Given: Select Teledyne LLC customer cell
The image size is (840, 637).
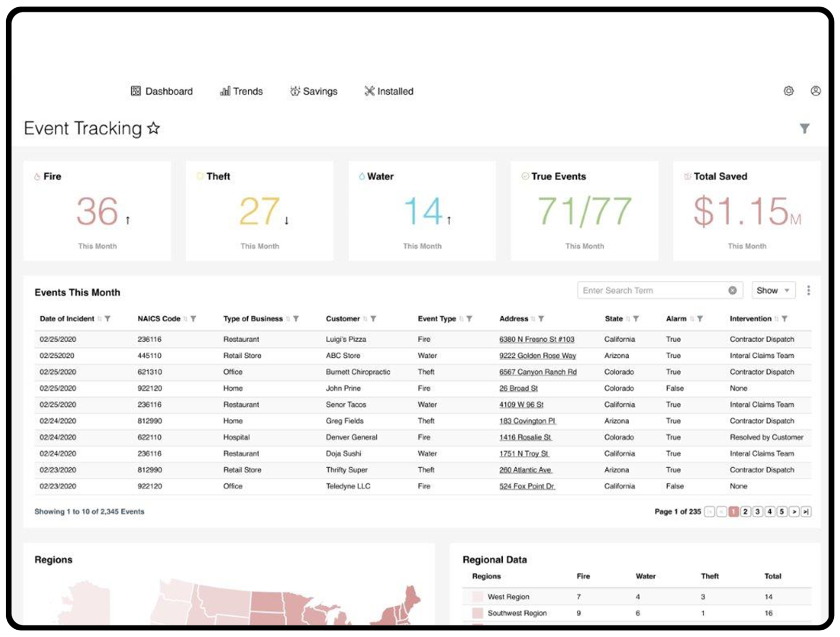Looking at the screenshot, I should 348,486.
